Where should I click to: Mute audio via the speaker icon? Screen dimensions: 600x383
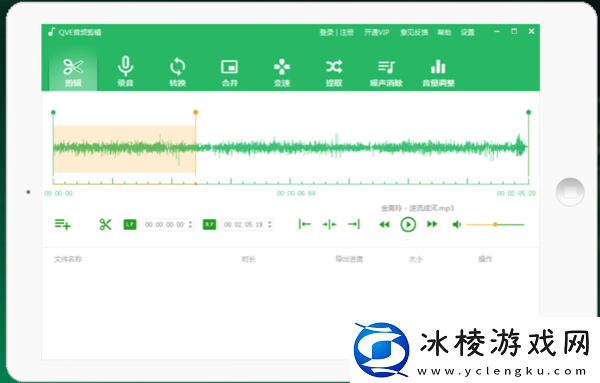[457, 225]
